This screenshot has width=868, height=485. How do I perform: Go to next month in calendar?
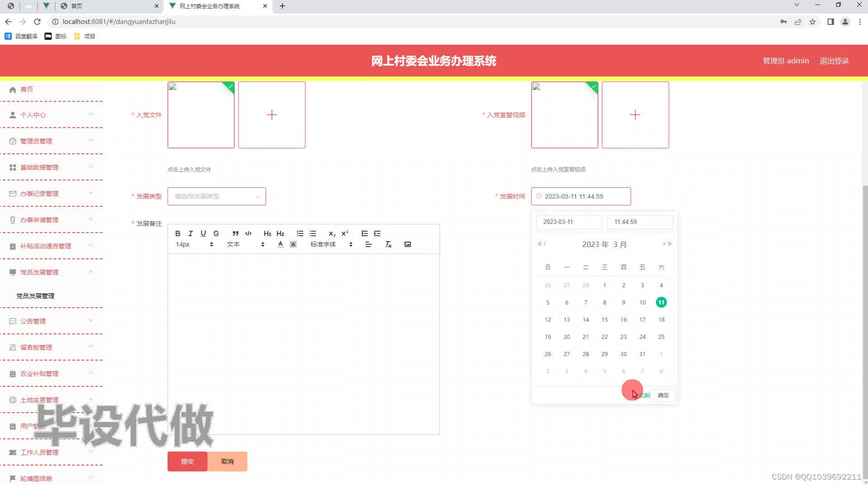pyautogui.click(x=664, y=244)
